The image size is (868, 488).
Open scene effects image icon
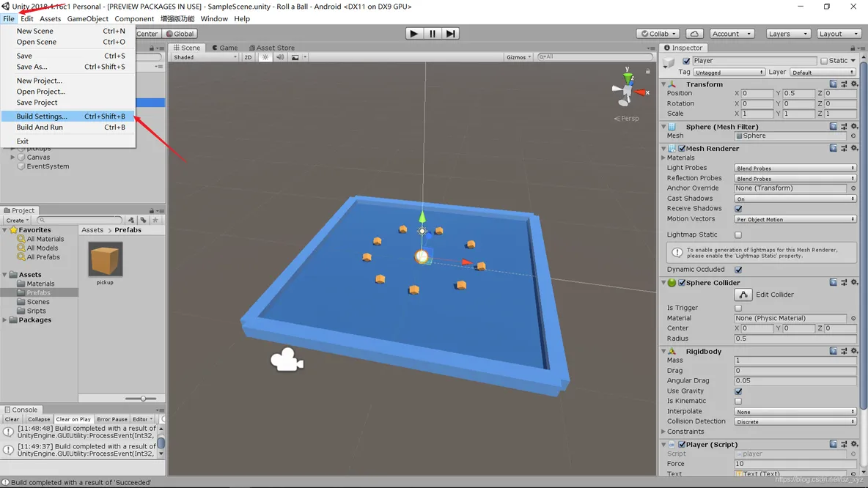tap(295, 57)
